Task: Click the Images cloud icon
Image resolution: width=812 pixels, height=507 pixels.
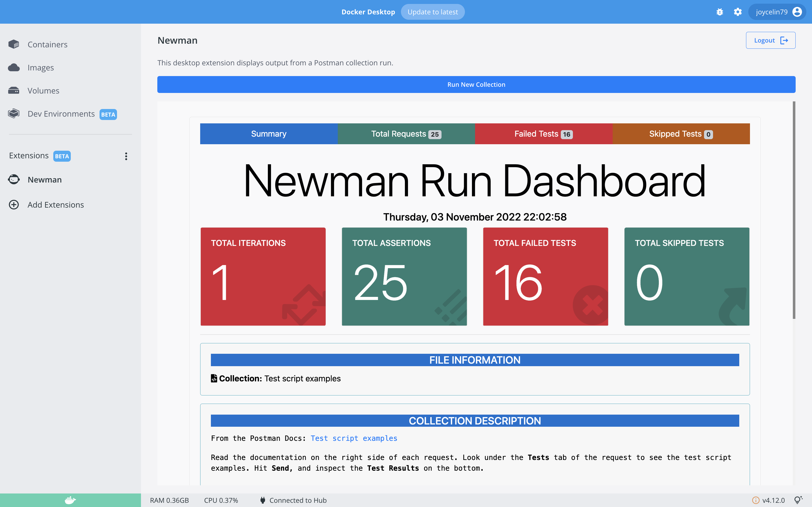Action: (x=14, y=67)
